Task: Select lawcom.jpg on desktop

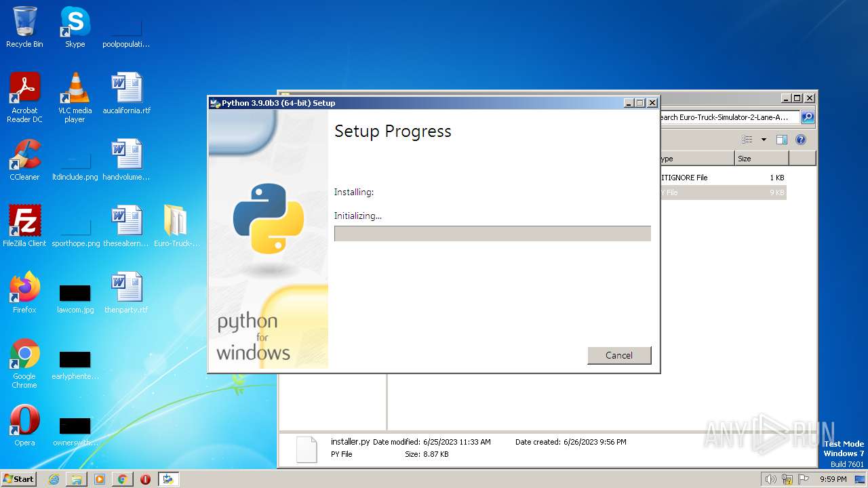Action: point(75,299)
